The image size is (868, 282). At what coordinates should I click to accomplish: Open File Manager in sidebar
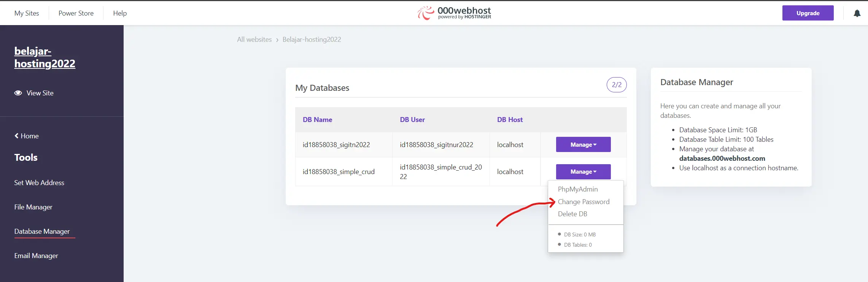(x=33, y=207)
